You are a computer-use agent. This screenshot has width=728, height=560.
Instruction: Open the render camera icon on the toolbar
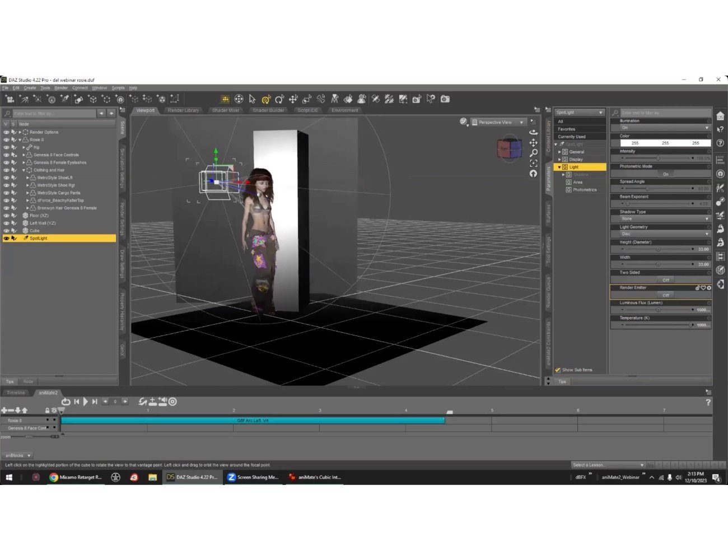(445, 99)
